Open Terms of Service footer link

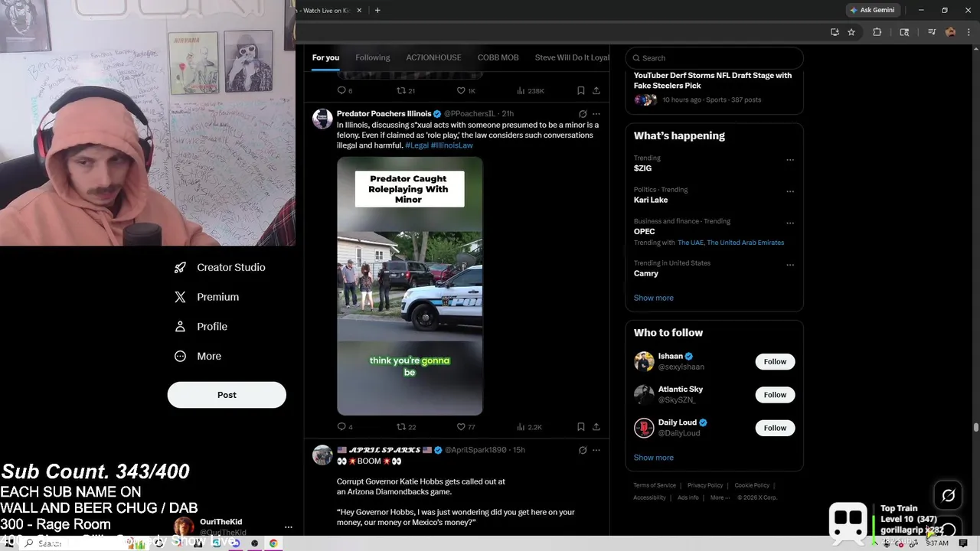coord(655,485)
